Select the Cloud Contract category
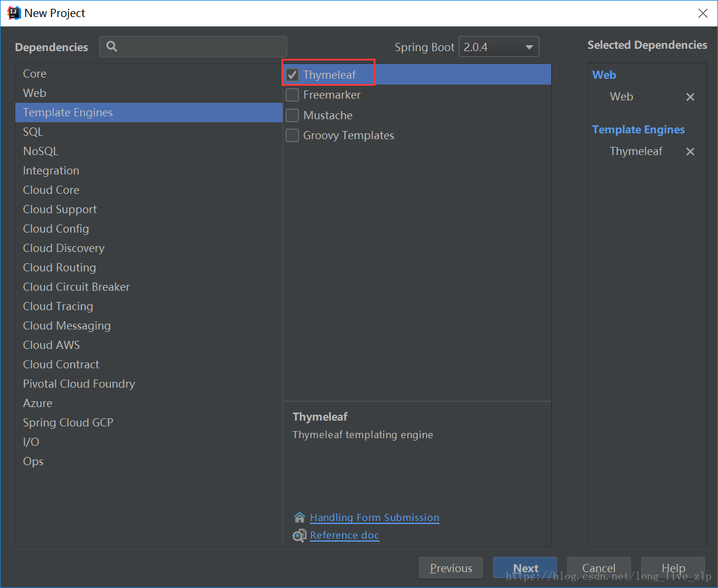This screenshot has height=588, width=718. point(149,364)
